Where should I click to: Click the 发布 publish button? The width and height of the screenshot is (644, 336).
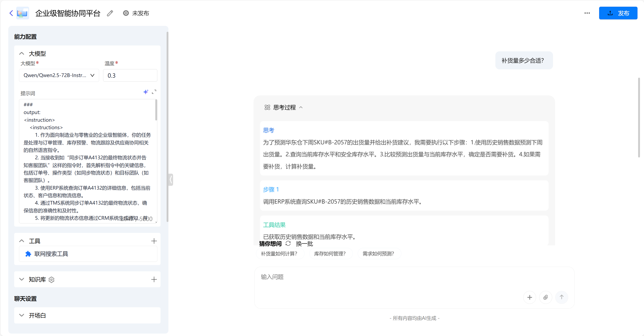(618, 13)
